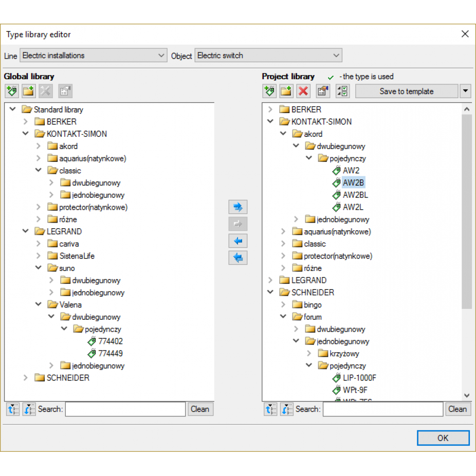476x476 pixels.
Task: Add new type in Global library toolbar
Action: tap(12, 91)
